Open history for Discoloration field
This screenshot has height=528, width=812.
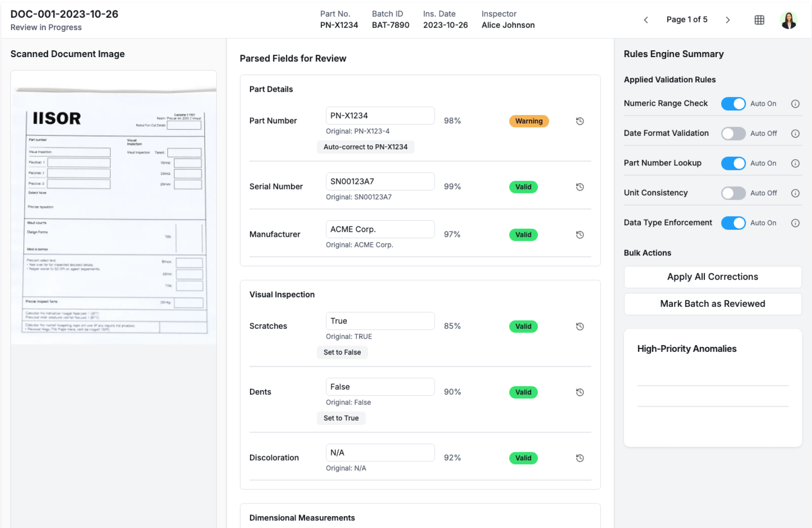point(580,458)
